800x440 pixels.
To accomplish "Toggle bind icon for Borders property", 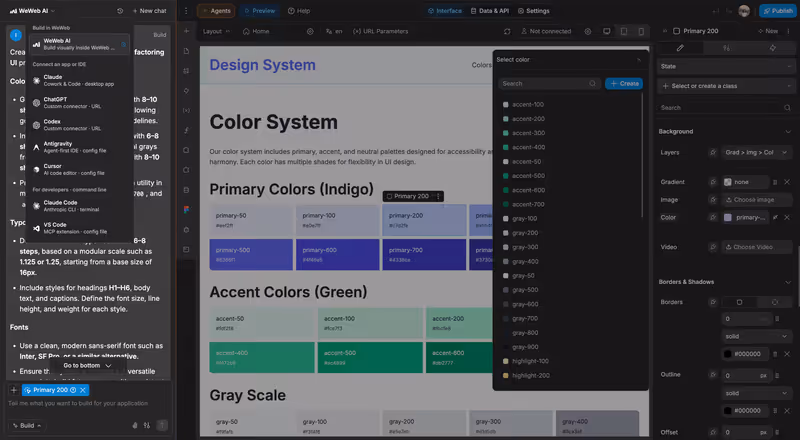I will (713, 302).
